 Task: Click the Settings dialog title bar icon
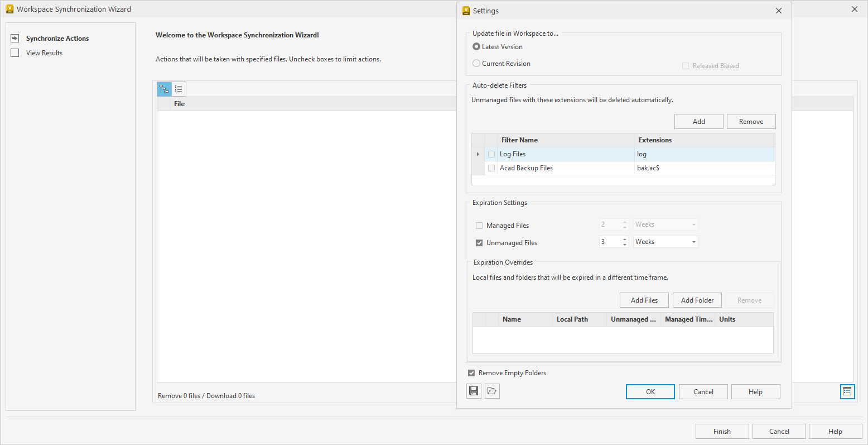(x=465, y=11)
